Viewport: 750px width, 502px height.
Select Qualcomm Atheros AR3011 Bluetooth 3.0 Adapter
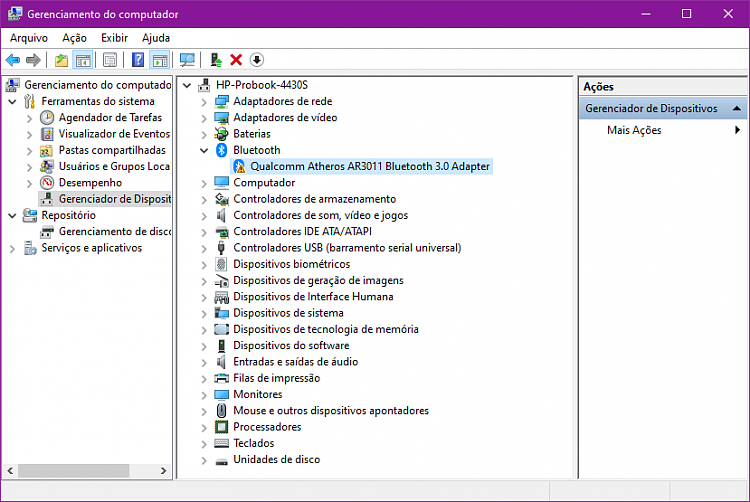coord(370,166)
